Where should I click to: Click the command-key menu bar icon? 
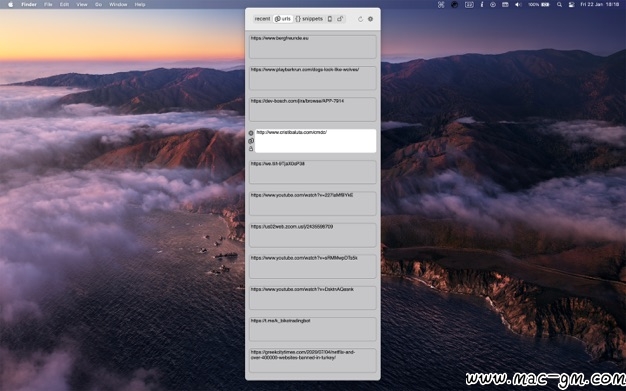[x=441, y=4]
